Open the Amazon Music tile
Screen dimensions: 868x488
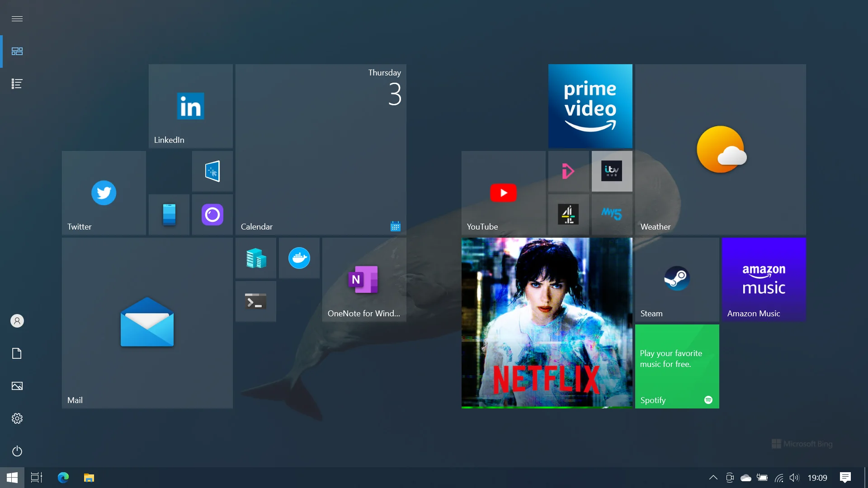[x=764, y=279]
